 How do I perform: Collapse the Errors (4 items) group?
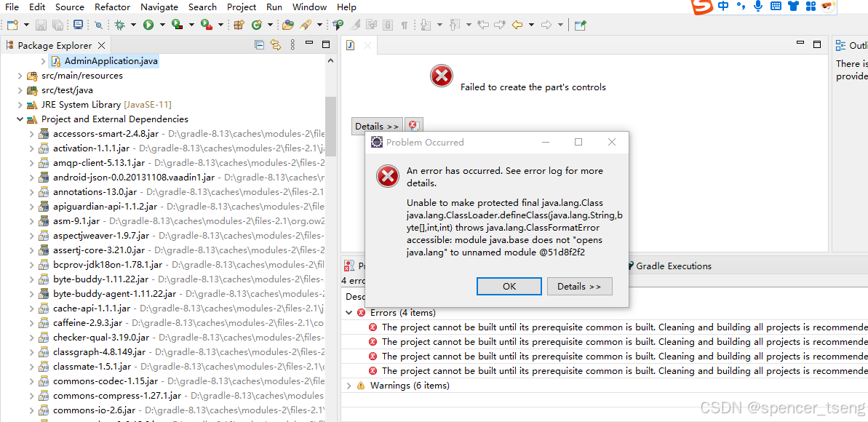350,311
